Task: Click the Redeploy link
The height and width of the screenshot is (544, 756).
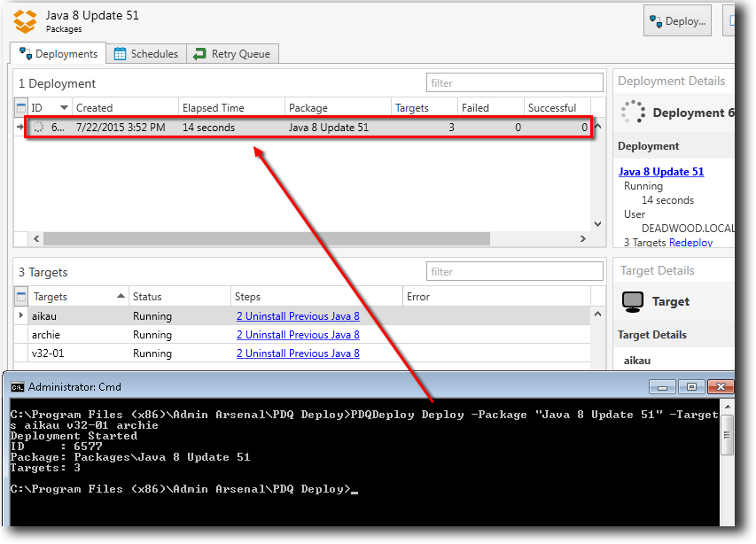Action: [690, 243]
